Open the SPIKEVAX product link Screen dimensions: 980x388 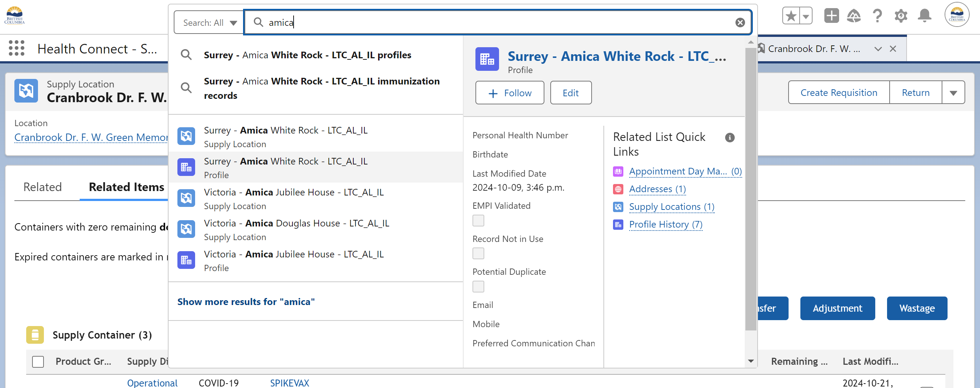tap(290, 383)
